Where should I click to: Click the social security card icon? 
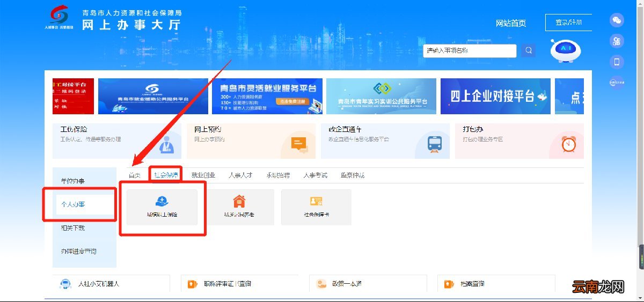tap(316, 202)
